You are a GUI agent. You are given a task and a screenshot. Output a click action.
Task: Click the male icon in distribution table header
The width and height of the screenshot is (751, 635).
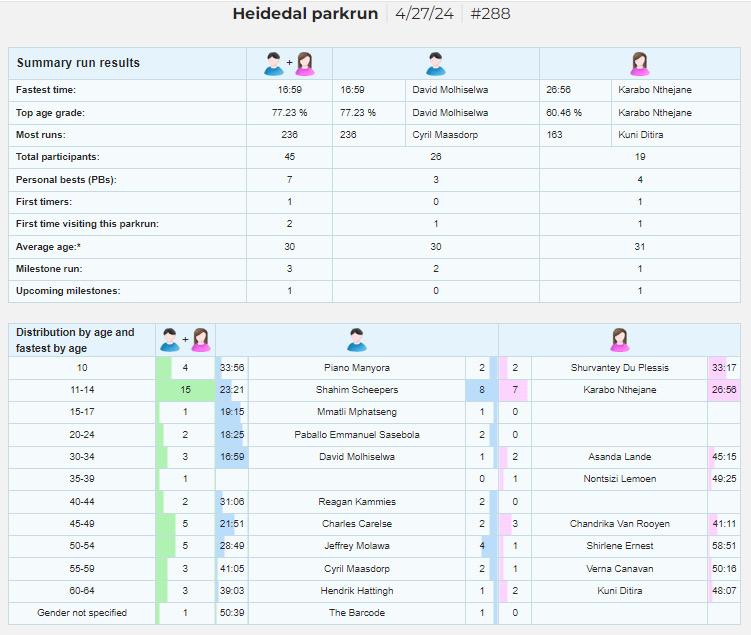coord(356,340)
